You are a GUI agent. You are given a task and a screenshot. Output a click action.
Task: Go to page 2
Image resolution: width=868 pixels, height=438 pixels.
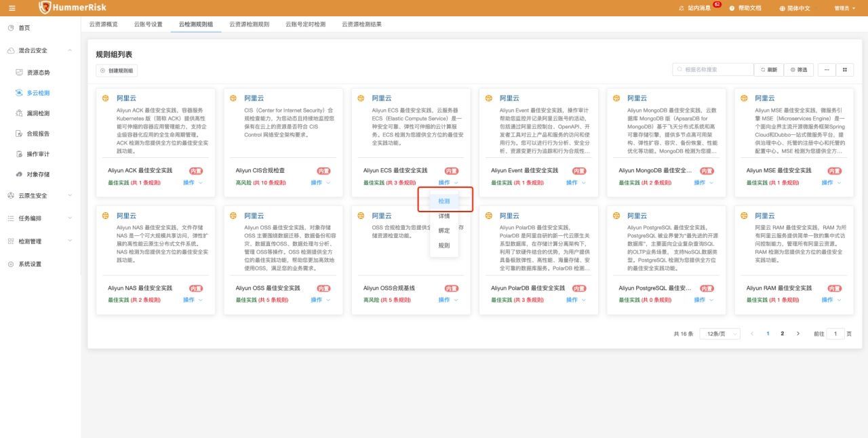point(783,334)
